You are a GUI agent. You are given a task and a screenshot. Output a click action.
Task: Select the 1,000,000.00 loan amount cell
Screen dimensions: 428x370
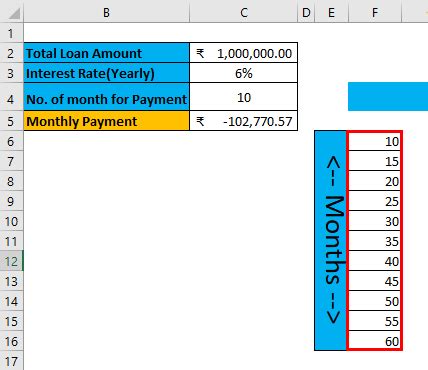click(x=244, y=53)
